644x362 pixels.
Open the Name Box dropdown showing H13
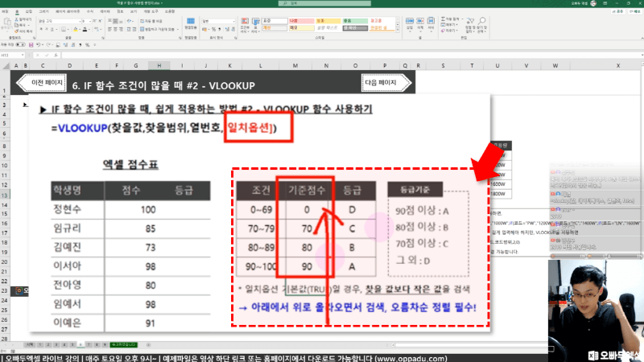pos(23,55)
